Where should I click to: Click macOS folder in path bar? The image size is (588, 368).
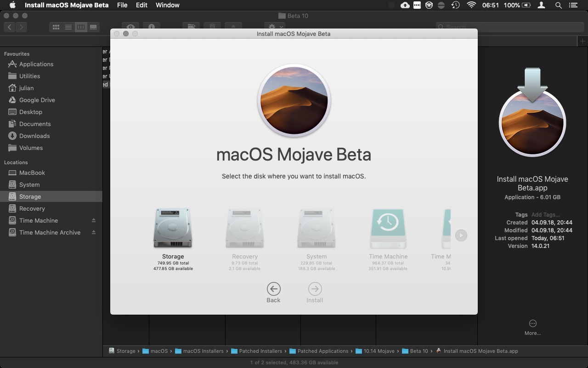tap(155, 351)
